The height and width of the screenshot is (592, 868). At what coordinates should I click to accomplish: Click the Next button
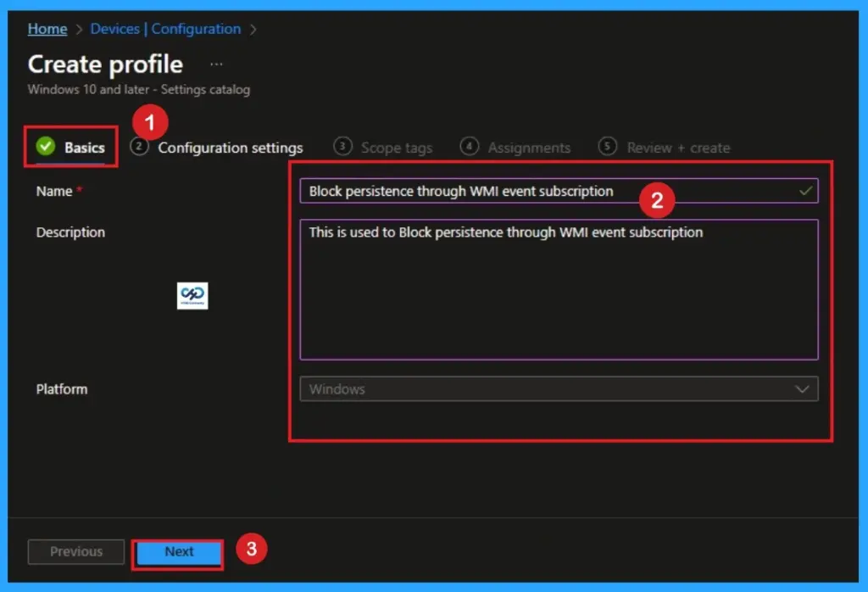coord(178,551)
